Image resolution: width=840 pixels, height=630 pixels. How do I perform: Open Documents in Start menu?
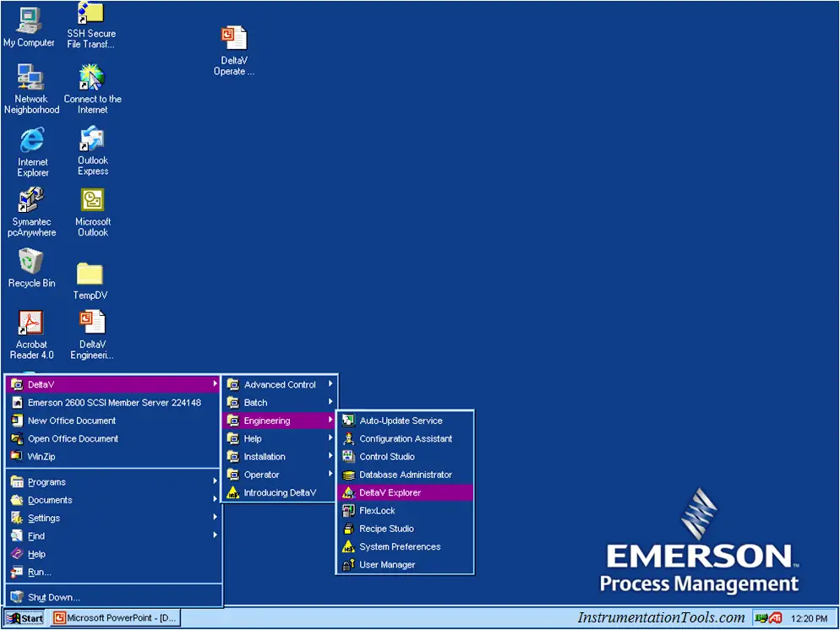113,500
